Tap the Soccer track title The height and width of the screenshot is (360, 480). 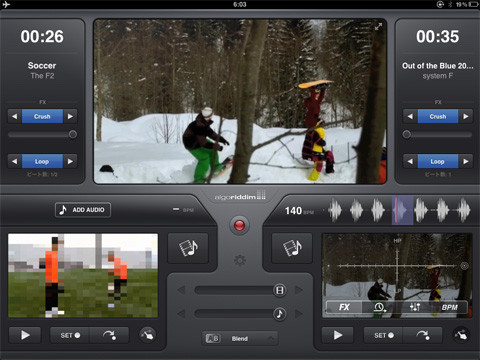click(42, 66)
